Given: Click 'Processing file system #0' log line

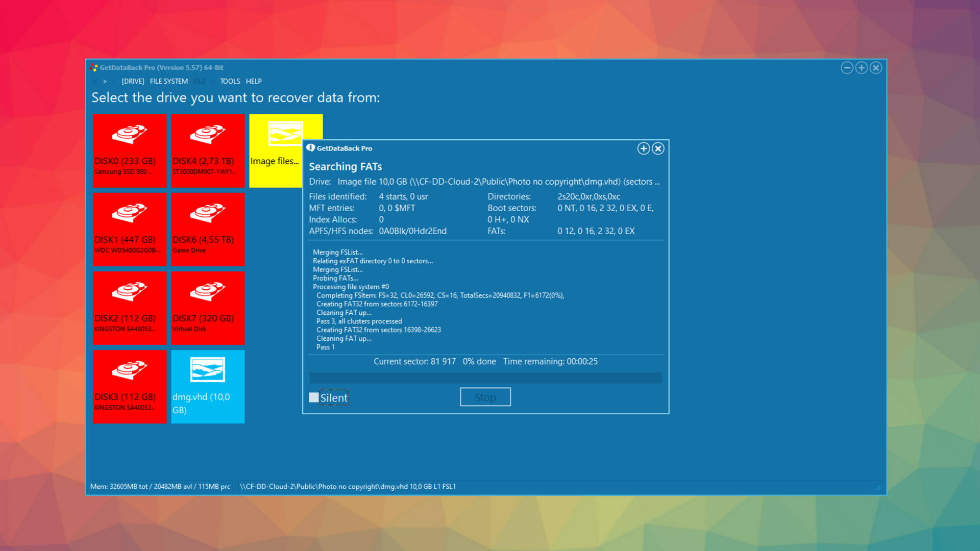Looking at the screenshot, I should click(351, 287).
